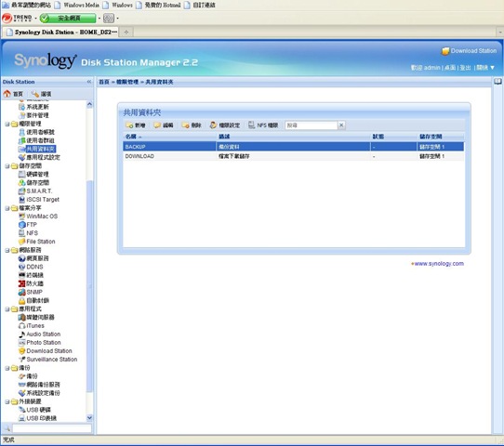Clear the shared folder search field
This screenshot has width=504, height=446.
(341, 125)
